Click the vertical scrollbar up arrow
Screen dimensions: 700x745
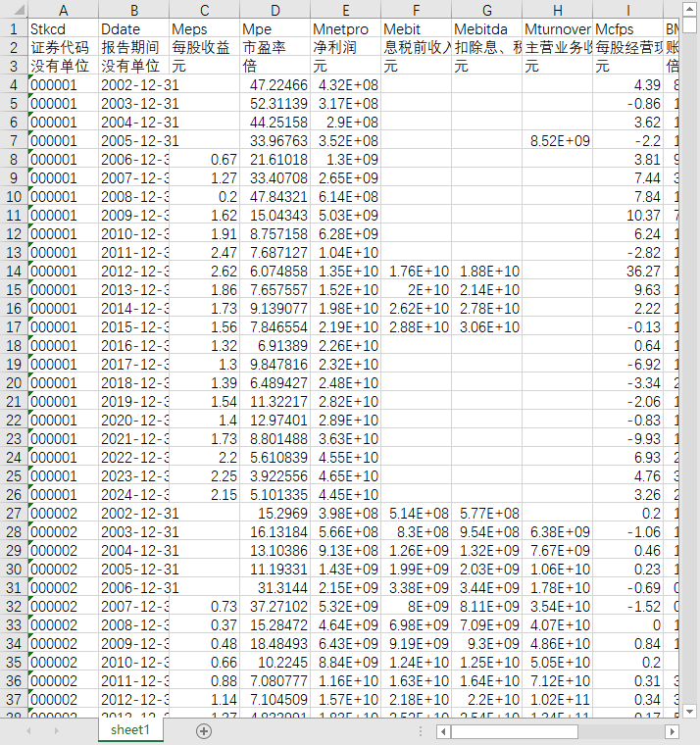pyautogui.click(x=689, y=10)
